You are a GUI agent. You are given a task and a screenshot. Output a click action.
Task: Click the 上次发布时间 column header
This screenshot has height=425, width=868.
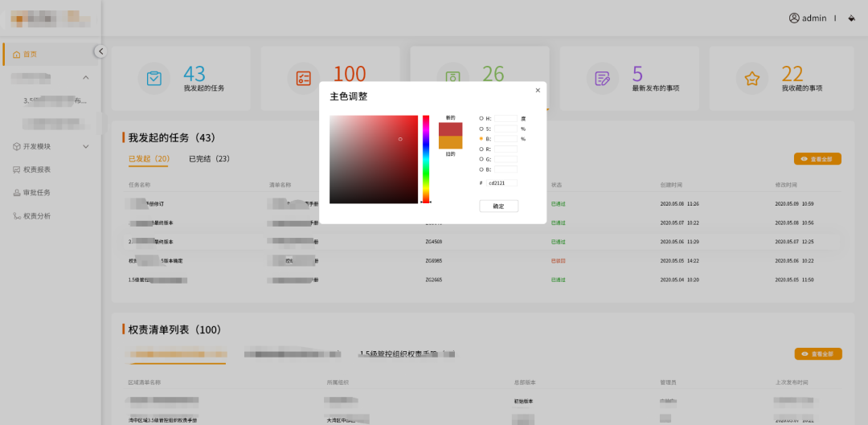(792, 382)
